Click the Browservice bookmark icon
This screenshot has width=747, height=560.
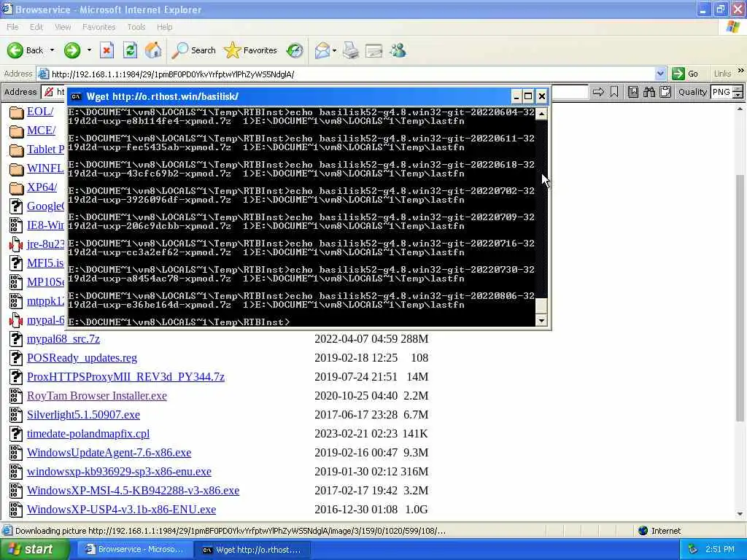(614, 92)
